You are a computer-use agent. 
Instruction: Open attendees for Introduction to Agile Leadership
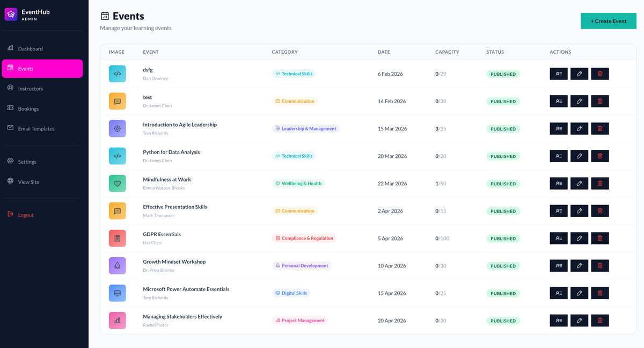coord(559,128)
